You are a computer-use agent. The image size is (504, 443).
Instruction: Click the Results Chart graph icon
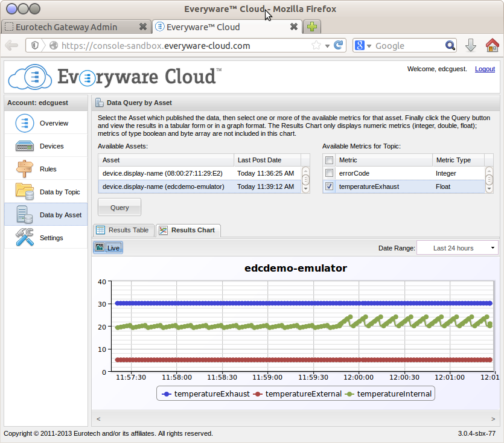[164, 230]
